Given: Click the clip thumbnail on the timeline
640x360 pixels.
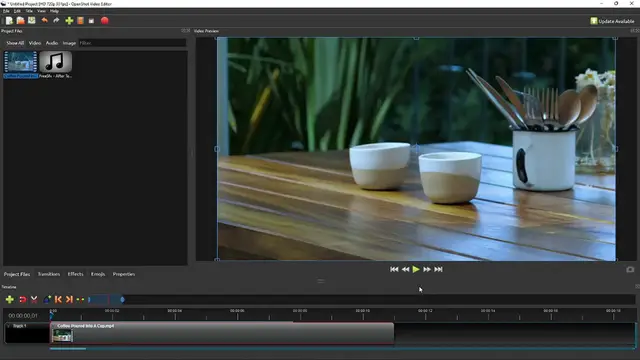Looking at the screenshot, I should pyautogui.click(x=62, y=336).
